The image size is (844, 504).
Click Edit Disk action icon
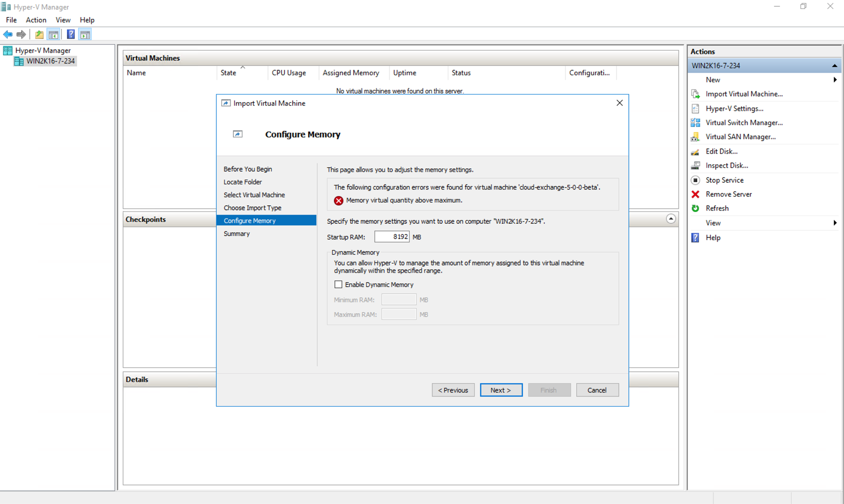pos(696,151)
